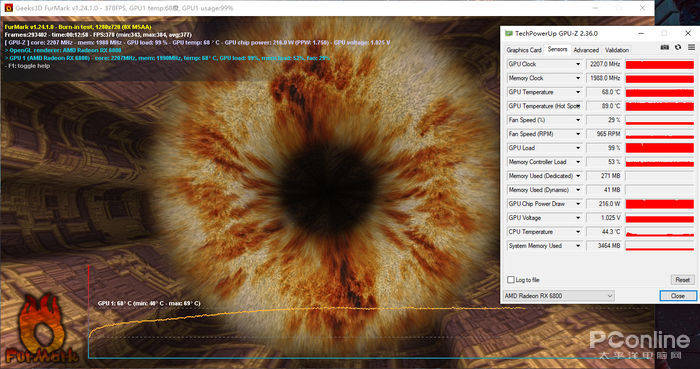Click the CPU Temperature history graph
This screenshot has width=700, height=369.
coord(660,232)
